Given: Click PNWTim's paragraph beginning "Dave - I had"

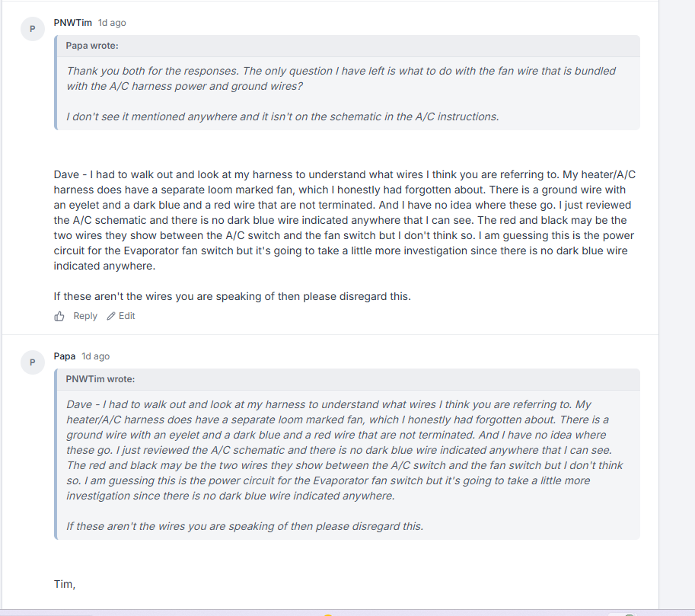Looking at the screenshot, I should coord(344,220).
